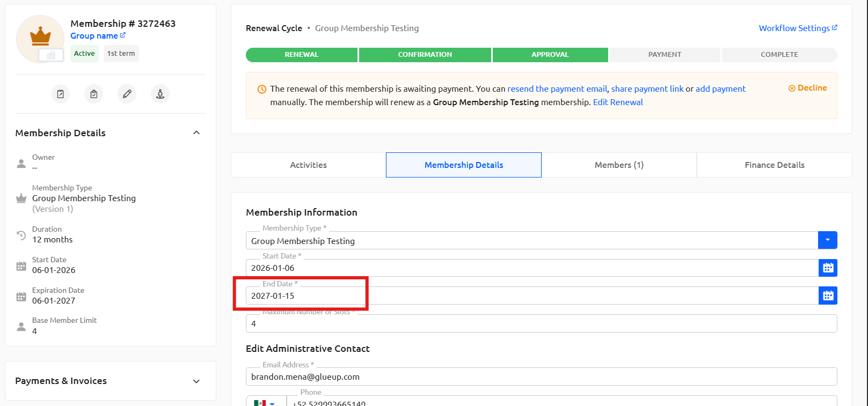Collapse the Membership Details section
This screenshot has height=406, width=868.
pos(196,133)
